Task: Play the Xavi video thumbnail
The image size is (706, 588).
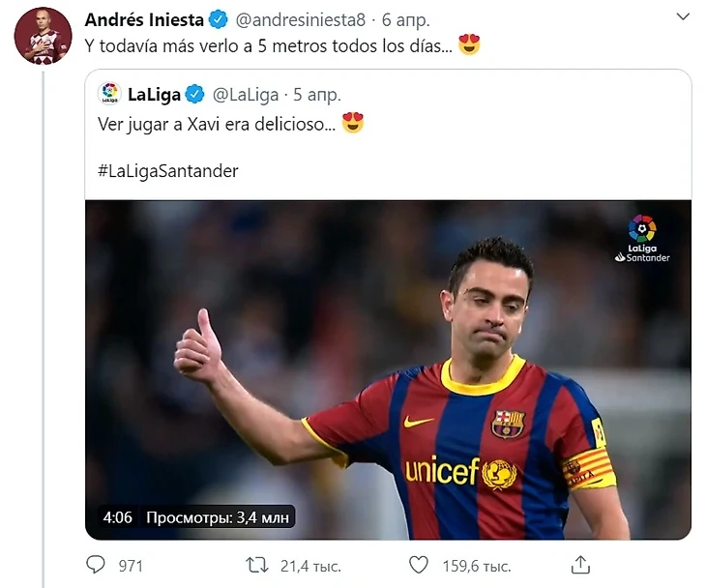Action: 388,369
